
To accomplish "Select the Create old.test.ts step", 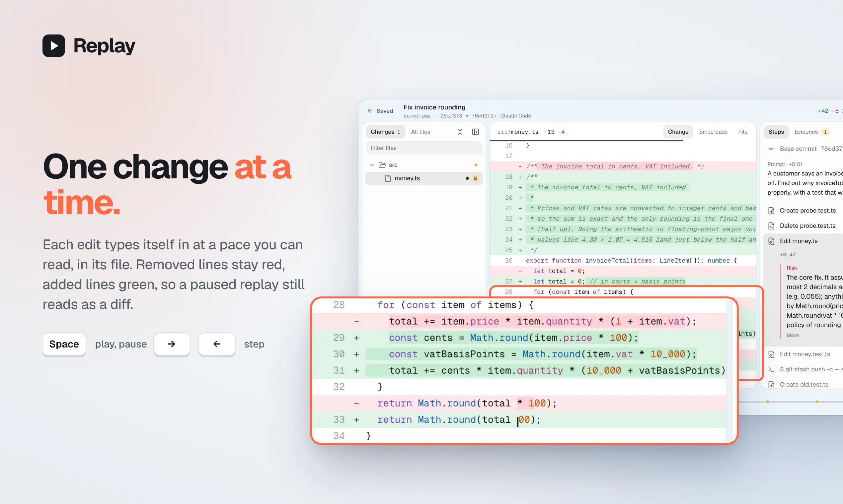I will pos(804,385).
